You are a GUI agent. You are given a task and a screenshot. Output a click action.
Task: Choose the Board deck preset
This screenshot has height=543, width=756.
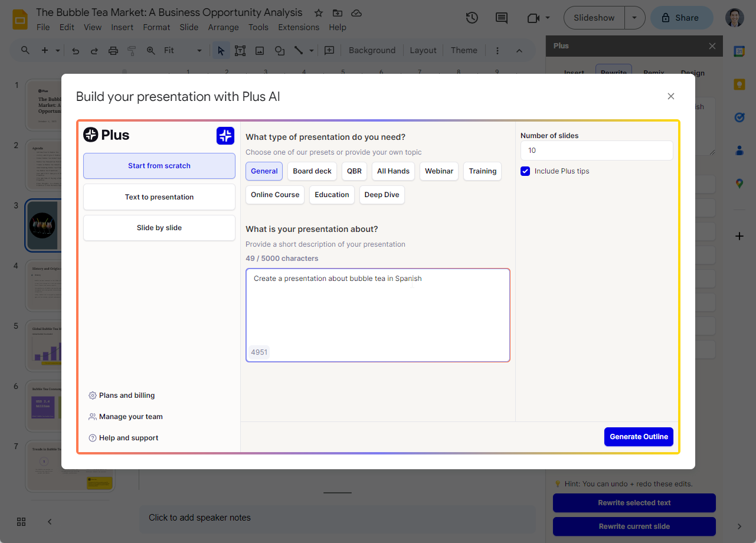coord(312,171)
